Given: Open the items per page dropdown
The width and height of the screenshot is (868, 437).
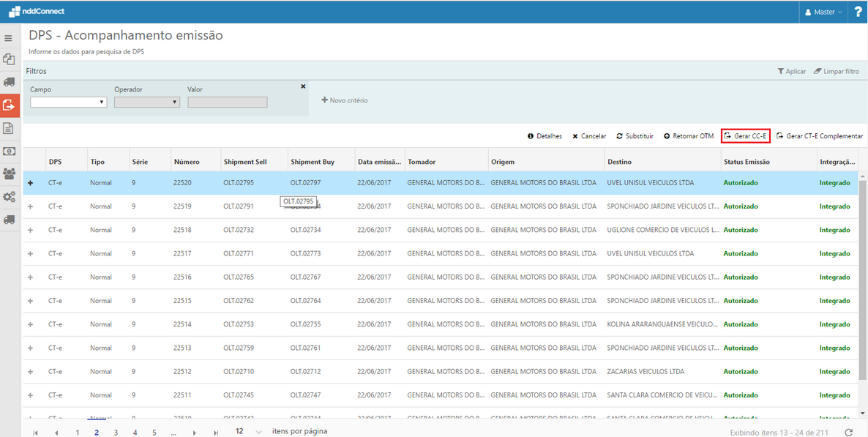Looking at the screenshot, I should (248, 432).
